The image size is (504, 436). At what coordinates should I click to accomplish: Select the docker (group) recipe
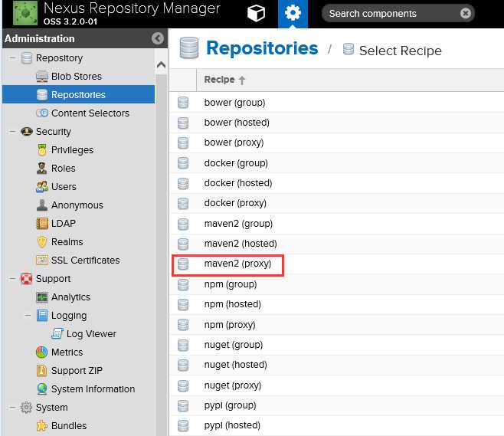[336, 163]
